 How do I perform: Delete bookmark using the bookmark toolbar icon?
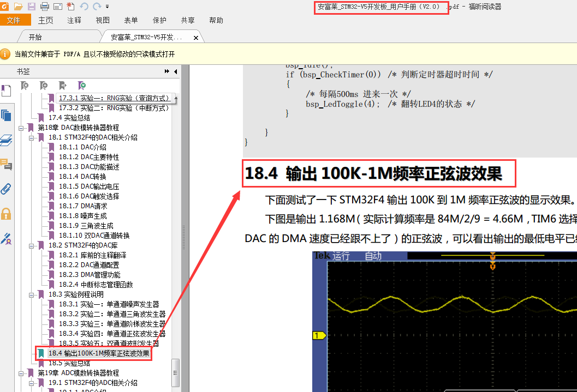coord(25,86)
